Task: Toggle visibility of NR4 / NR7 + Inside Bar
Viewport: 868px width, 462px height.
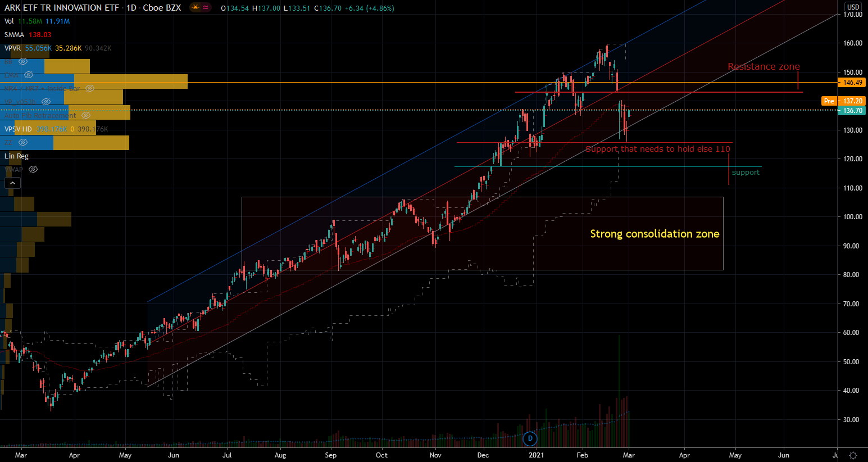Action: pos(90,89)
